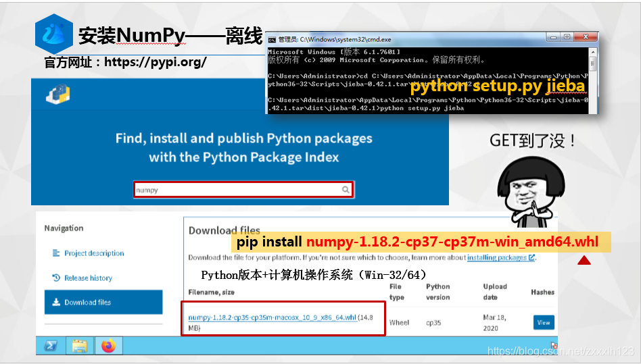Click the 'Filename, size' column header
This screenshot has height=364, width=641.
coord(212,292)
